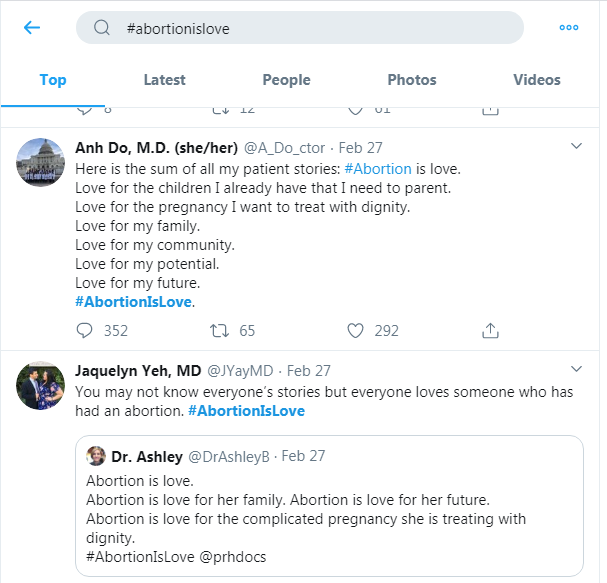Image resolution: width=607 pixels, height=583 pixels.
Task: Open the three-dot more options menu
Action: point(569,28)
